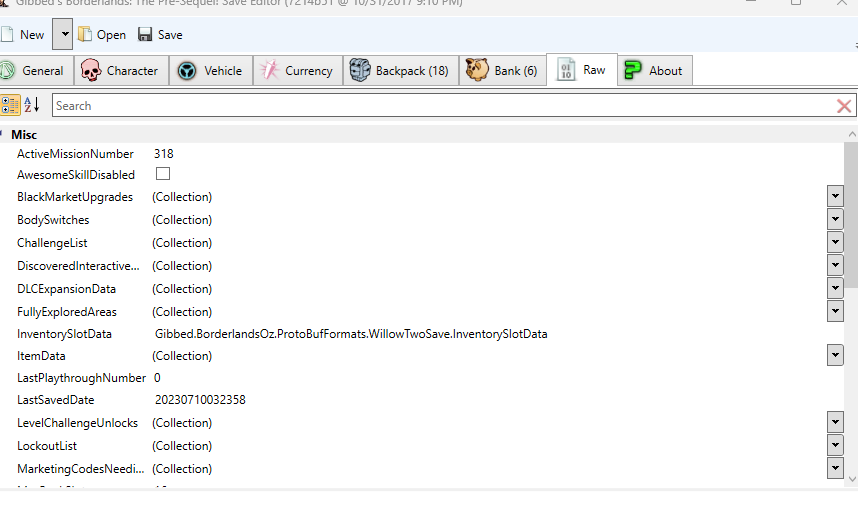Viewport: 858px width, 529px height.
Task: Open the About tab
Action: (x=655, y=71)
